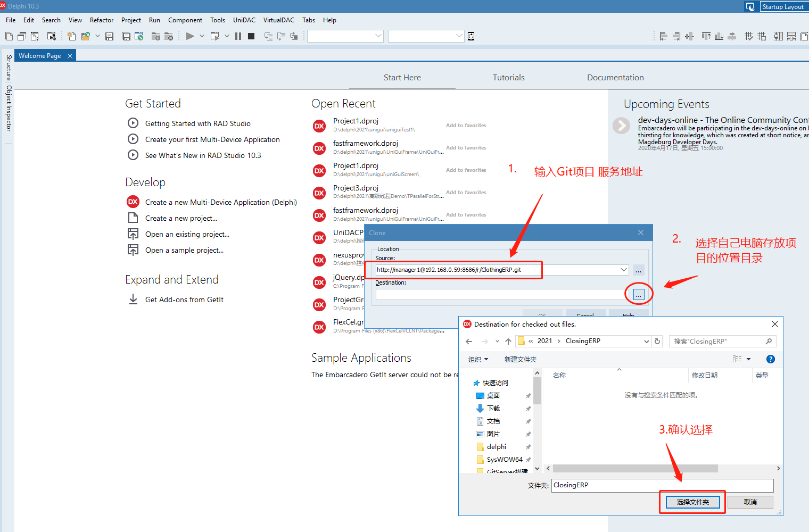809x532 pixels.
Task: Click the up-arrow parent folder icon
Action: [508, 341]
